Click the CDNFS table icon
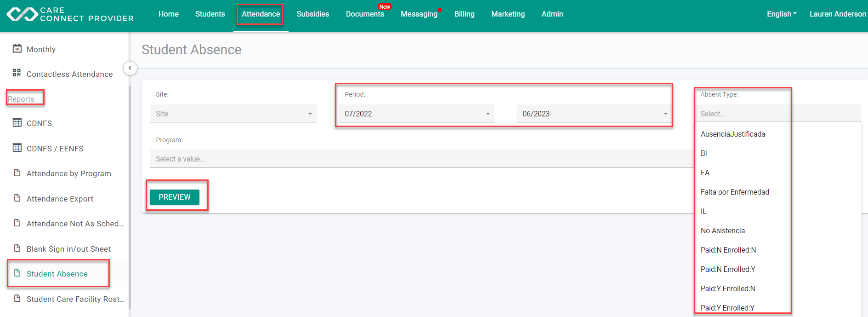 point(17,122)
